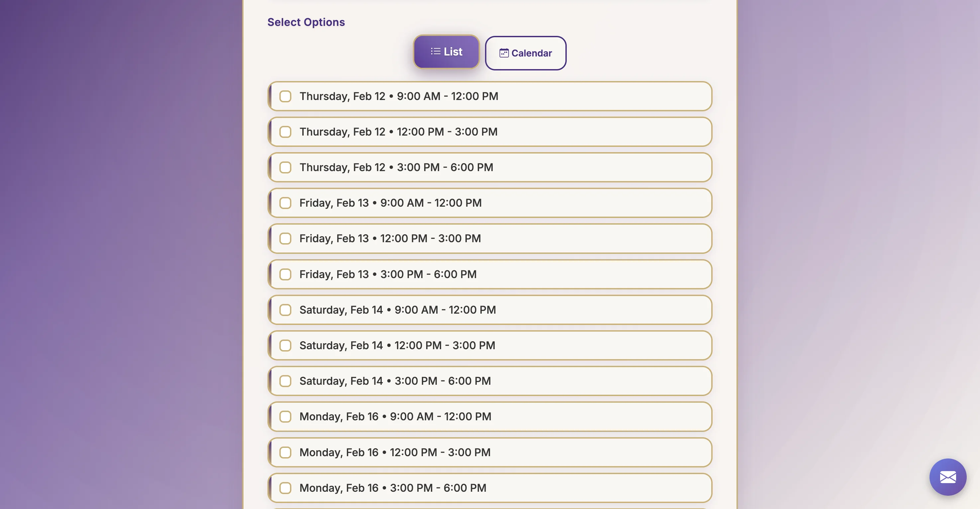Enable Friday, Feb 13 12:00 PM checkbox

pyautogui.click(x=285, y=239)
